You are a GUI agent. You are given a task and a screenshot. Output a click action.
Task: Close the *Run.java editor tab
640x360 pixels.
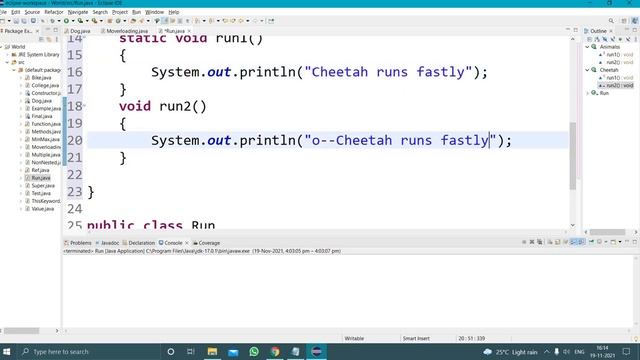(189, 31)
